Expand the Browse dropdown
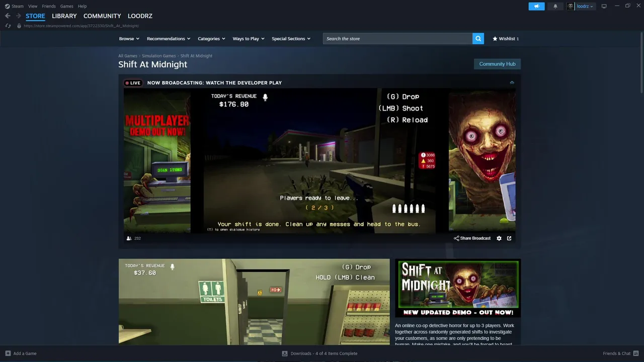 [129, 39]
